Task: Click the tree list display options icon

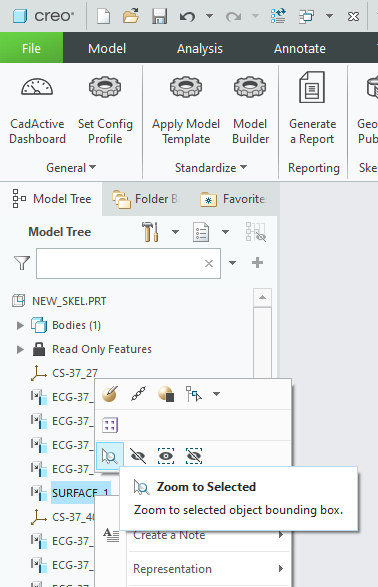Action: tap(201, 232)
